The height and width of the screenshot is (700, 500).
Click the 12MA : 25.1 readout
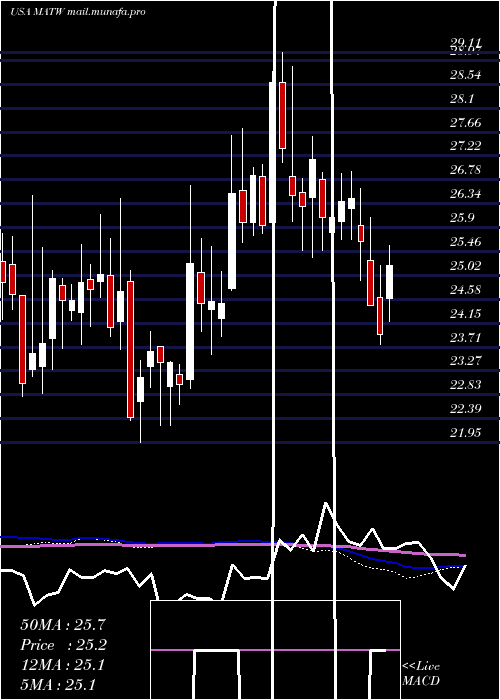click(63, 665)
